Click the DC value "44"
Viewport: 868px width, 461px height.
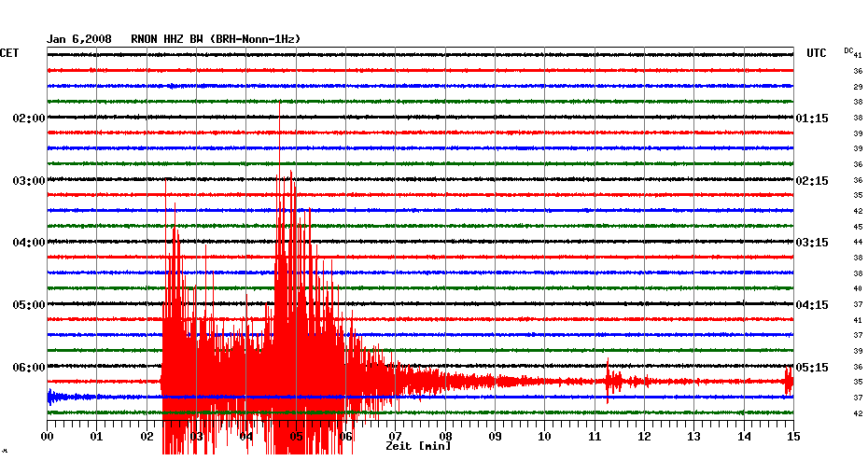[858, 243]
